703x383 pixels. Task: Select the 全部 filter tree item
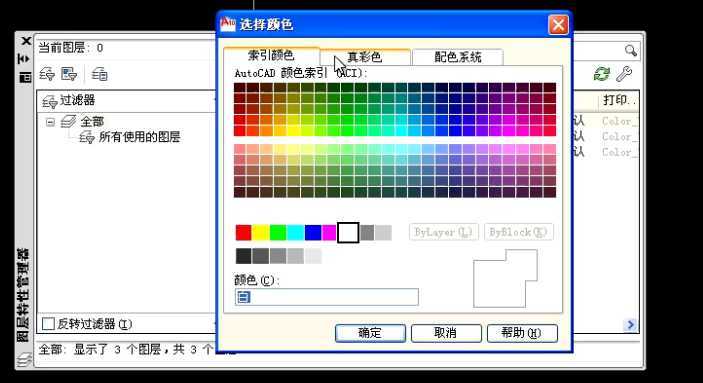point(92,122)
